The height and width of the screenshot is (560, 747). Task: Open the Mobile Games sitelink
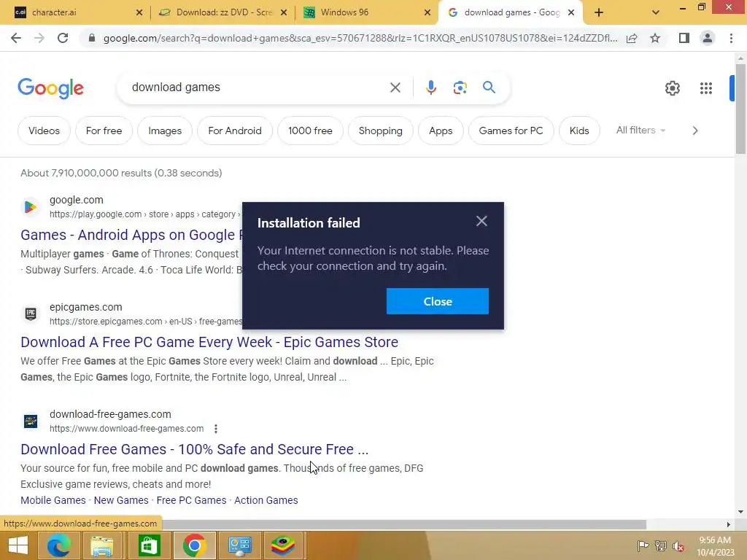(x=53, y=500)
